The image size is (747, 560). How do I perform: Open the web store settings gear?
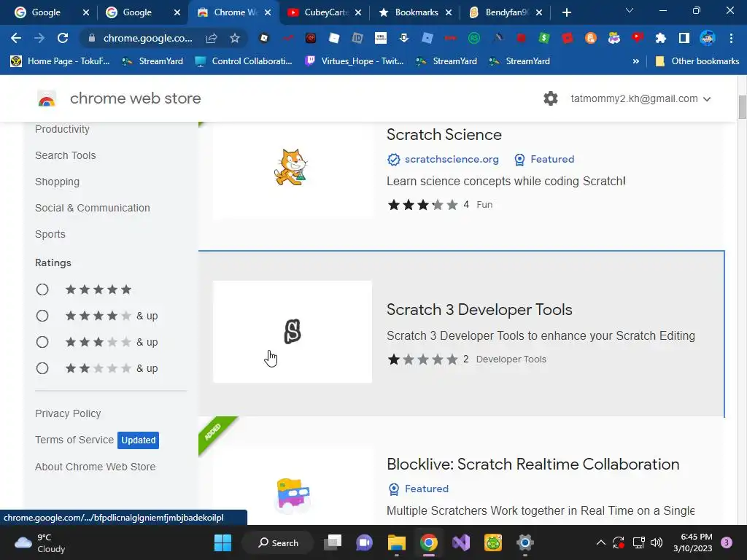pos(551,98)
